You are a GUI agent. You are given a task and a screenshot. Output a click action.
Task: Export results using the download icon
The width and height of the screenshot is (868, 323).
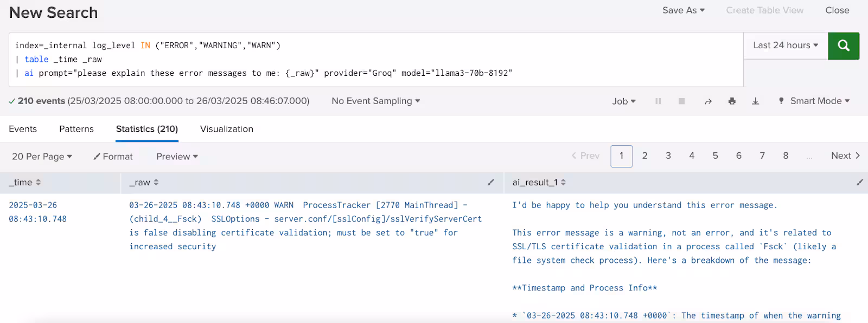click(x=755, y=101)
